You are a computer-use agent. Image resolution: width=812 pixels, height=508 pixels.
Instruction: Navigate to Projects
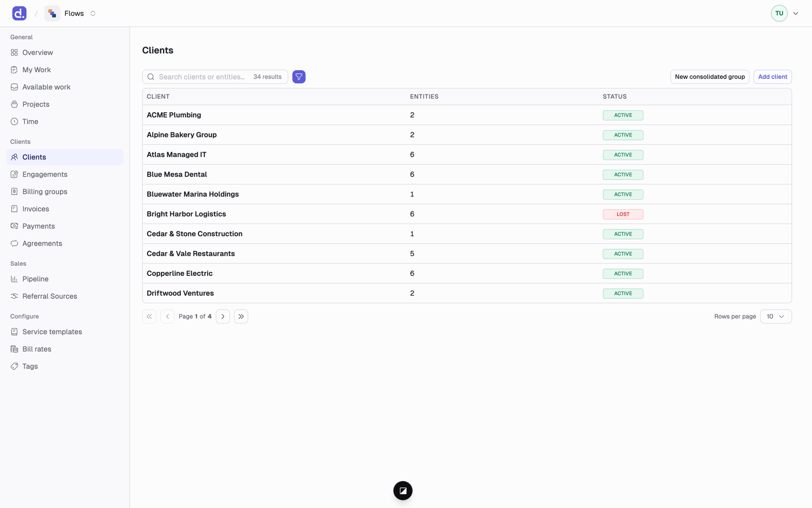(x=64, y=104)
